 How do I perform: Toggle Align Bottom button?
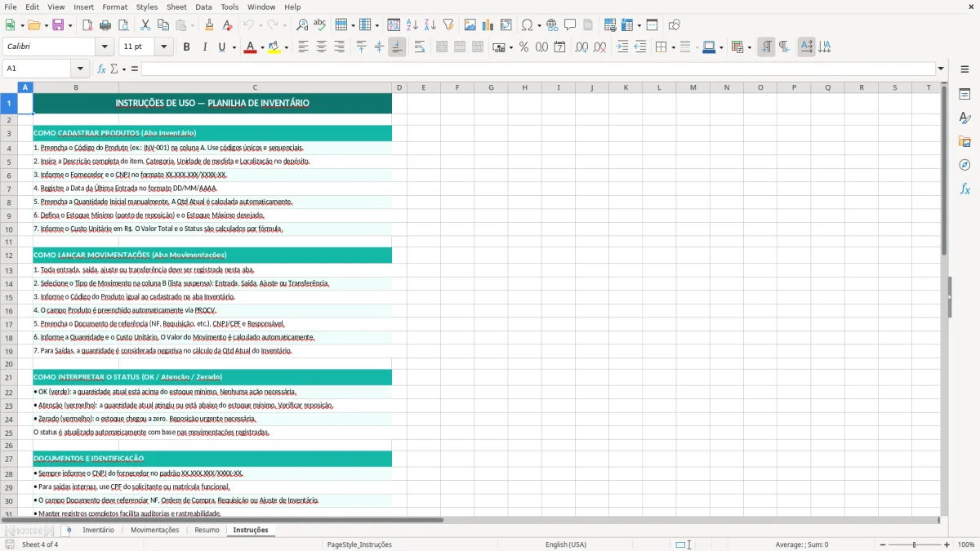[x=397, y=47]
